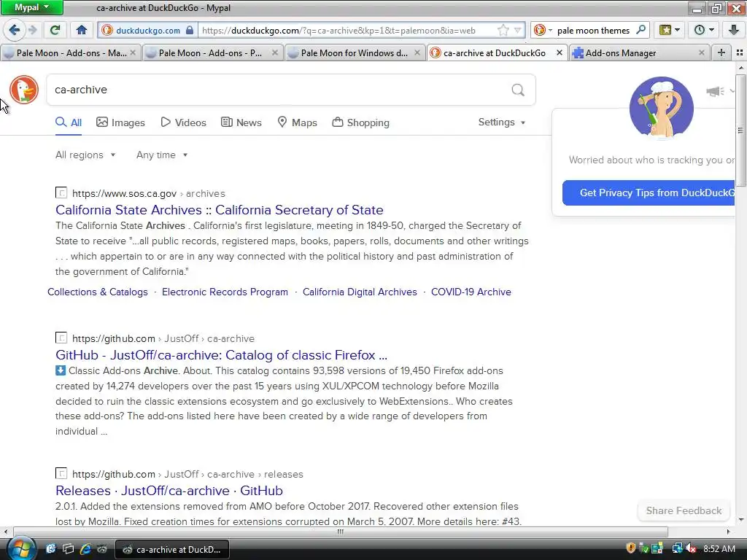The width and height of the screenshot is (747, 560).
Task: Click the 8:52 AM system clock
Action: (719, 548)
